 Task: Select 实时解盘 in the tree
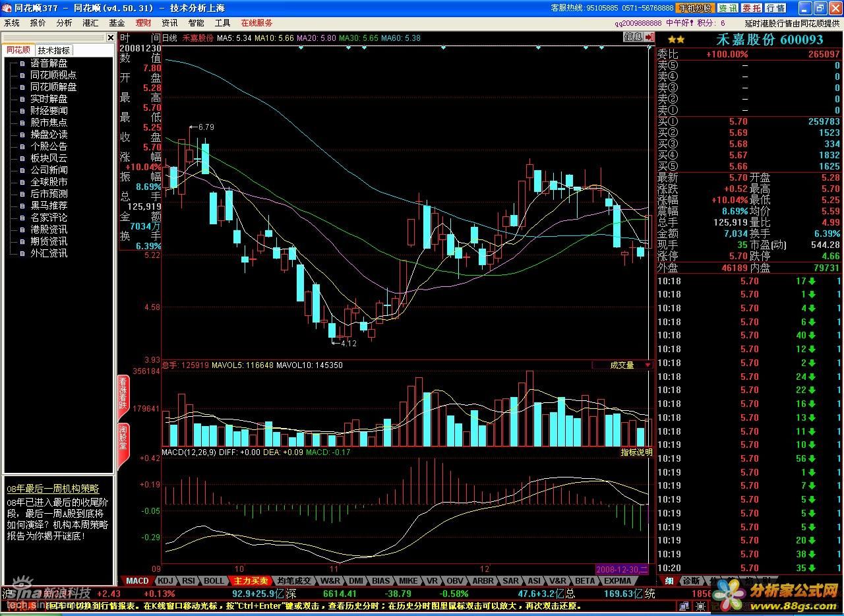click(49, 99)
